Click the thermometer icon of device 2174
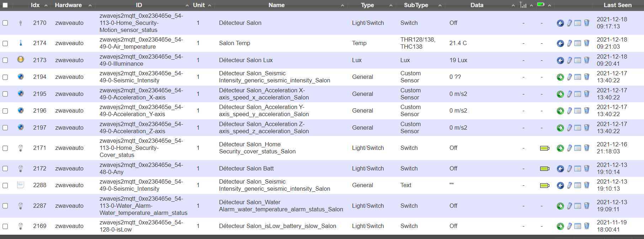This screenshot has height=239, width=644. (x=21, y=43)
